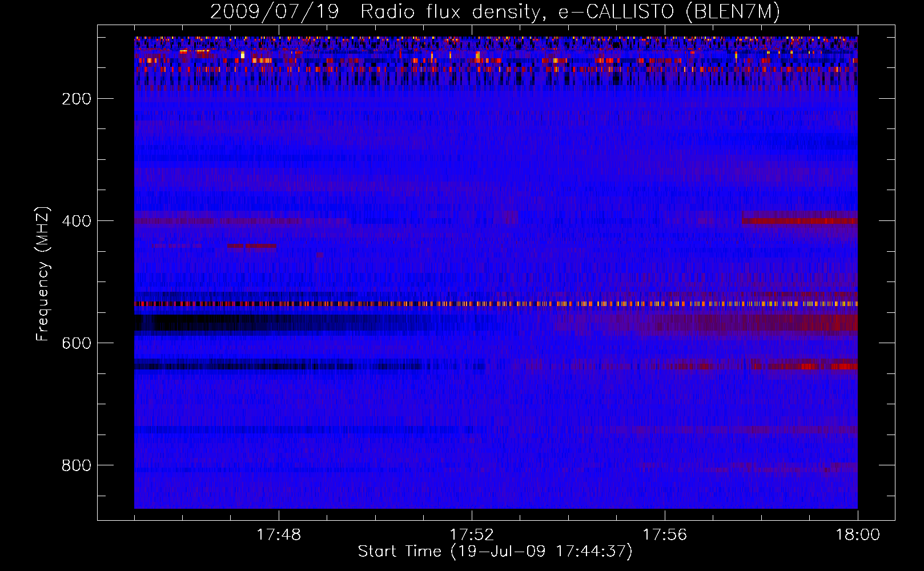Viewport: 924px width, 571px height.
Task: Click the 17:56 time tick label
Action: tap(665, 535)
